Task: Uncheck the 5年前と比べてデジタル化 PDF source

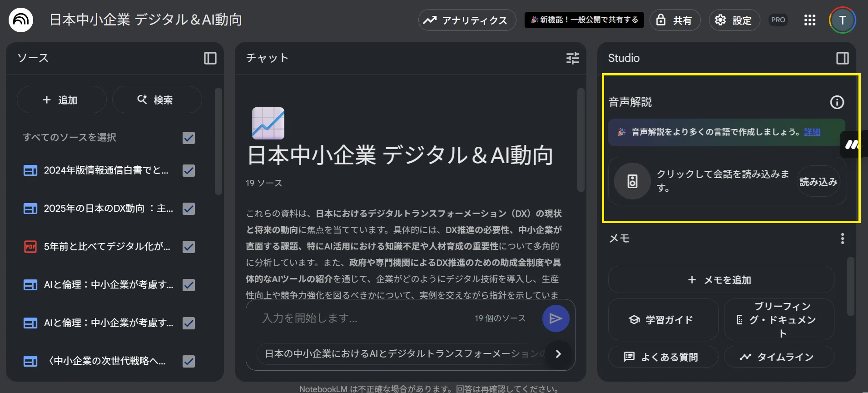Action: 188,247
